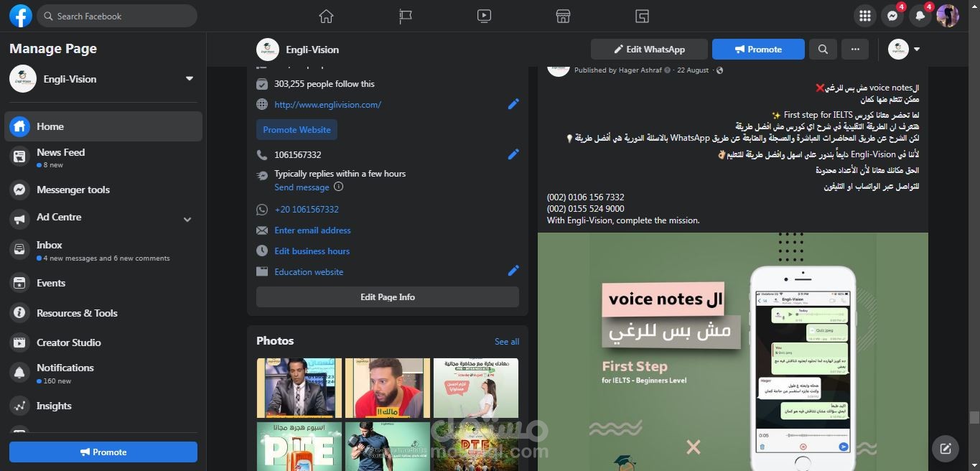Open Resources & Tools in sidebar

[x=103, y=313]
